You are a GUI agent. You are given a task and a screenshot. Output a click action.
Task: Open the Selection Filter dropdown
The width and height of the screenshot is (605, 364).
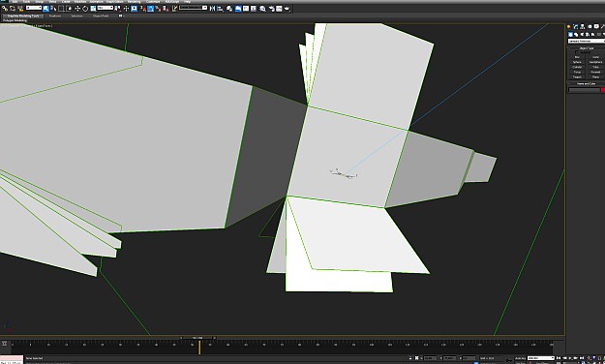[x=34, y=8]
